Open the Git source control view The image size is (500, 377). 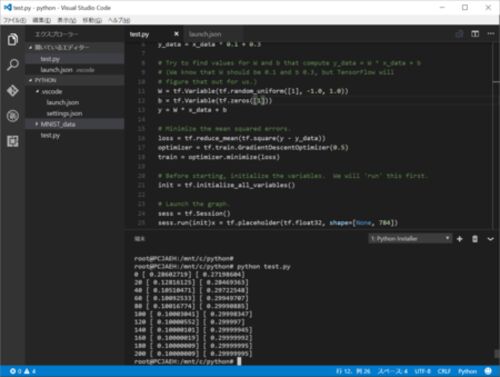pyautogui.click(x=13, y=91)
